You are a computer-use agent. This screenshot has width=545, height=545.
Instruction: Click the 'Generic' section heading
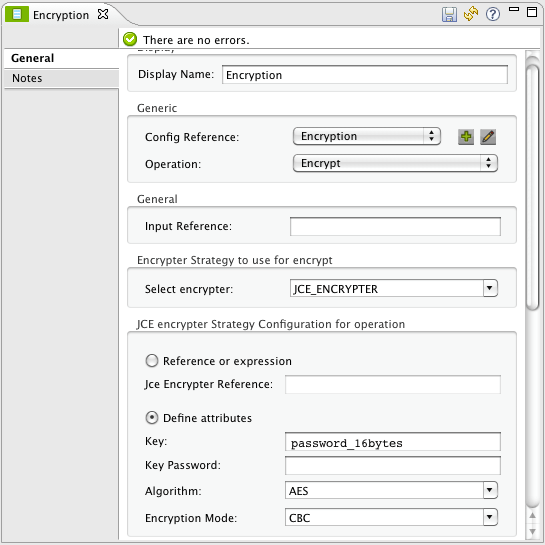tap(157, 108)
